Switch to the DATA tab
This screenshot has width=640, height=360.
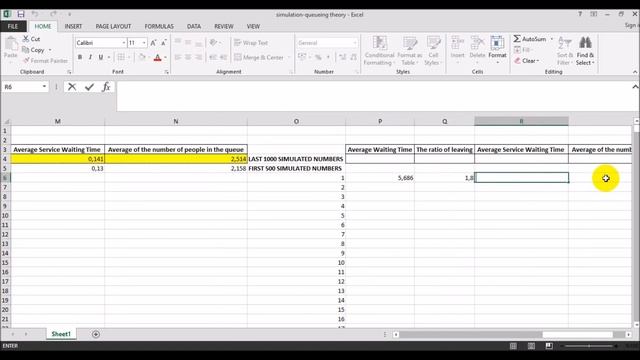tap(194, 26)
